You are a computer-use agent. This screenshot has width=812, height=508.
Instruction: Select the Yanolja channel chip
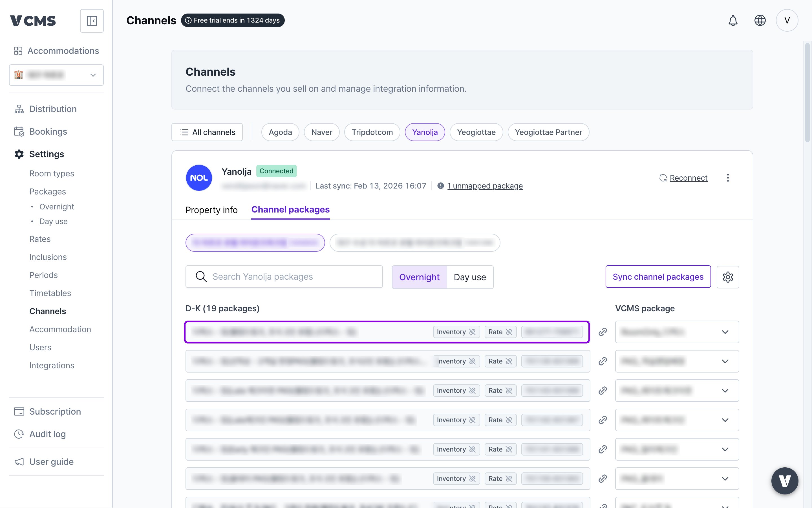425,132
